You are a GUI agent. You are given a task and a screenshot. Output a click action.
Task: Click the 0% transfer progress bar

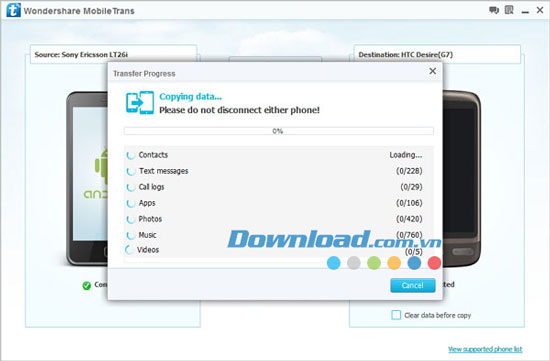click(279, 131)
